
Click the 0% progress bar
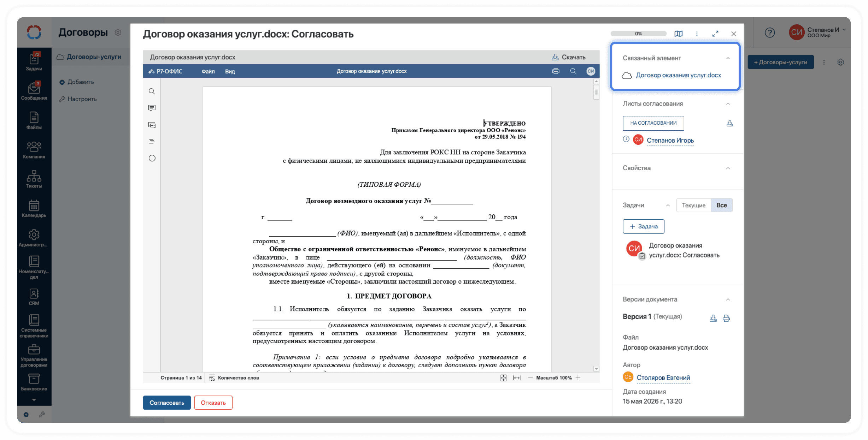pos(638,34)
